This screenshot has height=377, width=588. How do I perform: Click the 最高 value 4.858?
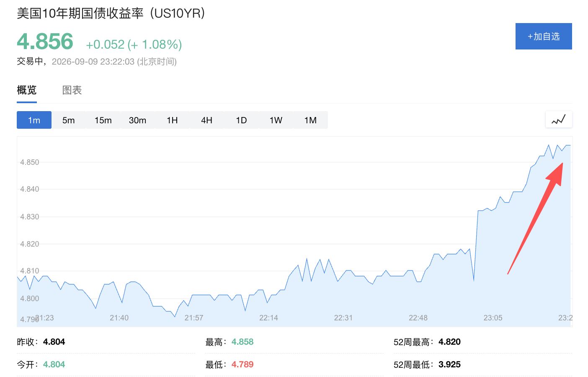[x=242, y=342]
